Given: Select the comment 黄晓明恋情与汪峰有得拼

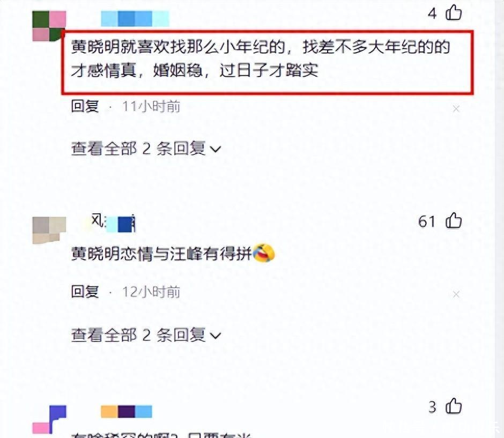Looking at the screenshot, I should pyautogui.click(x=161, y=254).
